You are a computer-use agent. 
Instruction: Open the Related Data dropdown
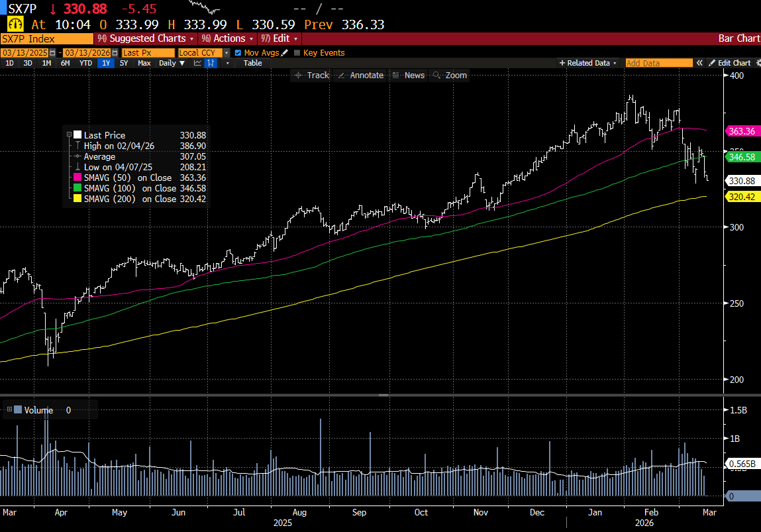click(588, 63)
